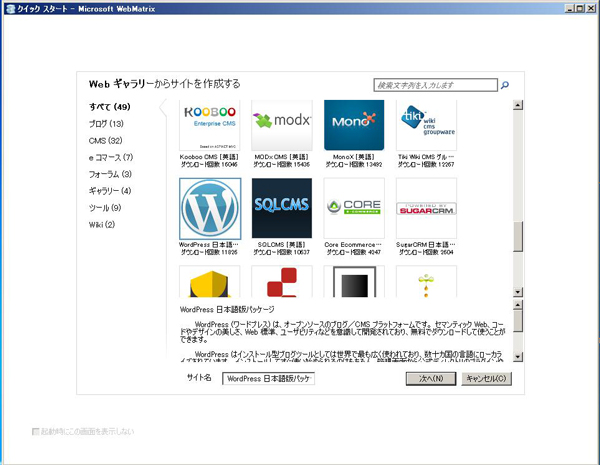
Task: Select the Kooboo Enterprise CMS tile
Action: [210, 125]
